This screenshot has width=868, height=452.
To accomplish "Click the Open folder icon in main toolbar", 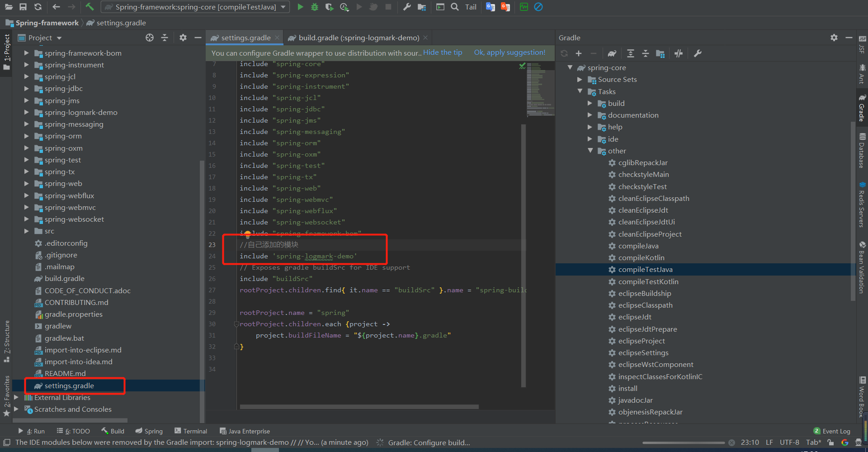I will click(x=9, y=7).
